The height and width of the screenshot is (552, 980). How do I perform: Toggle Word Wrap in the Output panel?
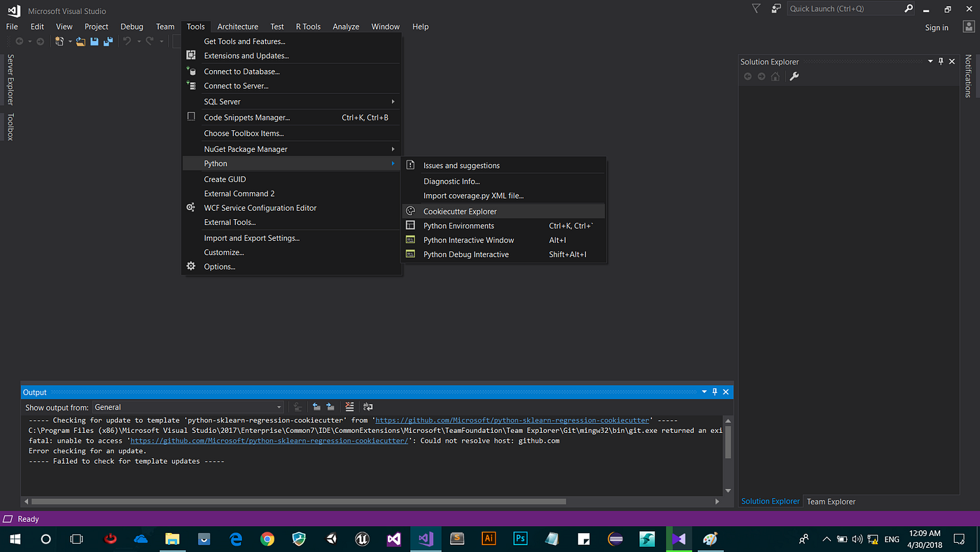coord(368,407)
